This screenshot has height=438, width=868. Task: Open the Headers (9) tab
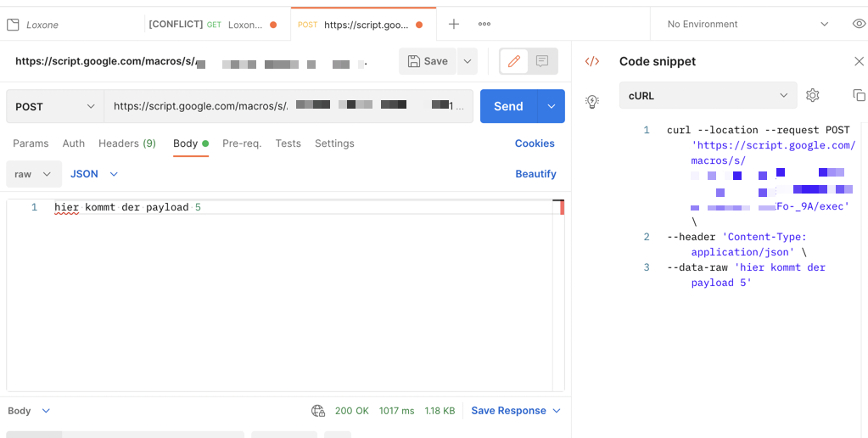click(x=127, y=143)
